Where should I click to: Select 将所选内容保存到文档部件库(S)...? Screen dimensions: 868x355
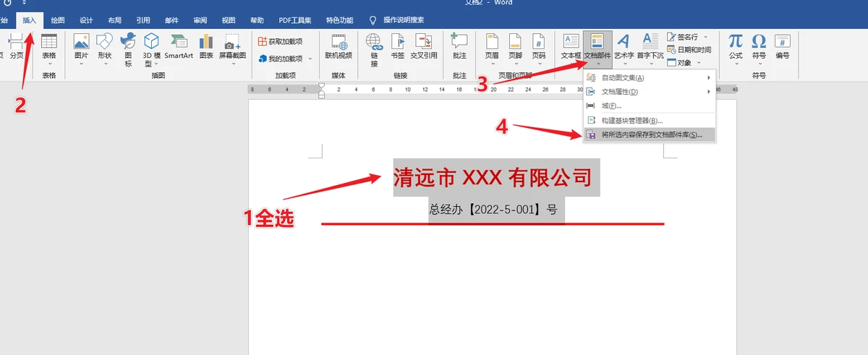pos(649,134)
